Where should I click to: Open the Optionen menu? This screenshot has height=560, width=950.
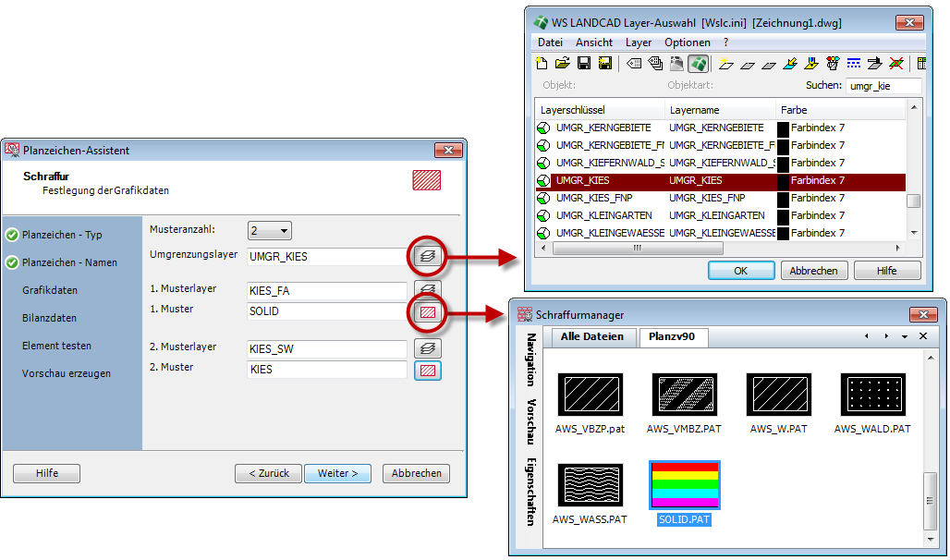[x=688, y=43]
